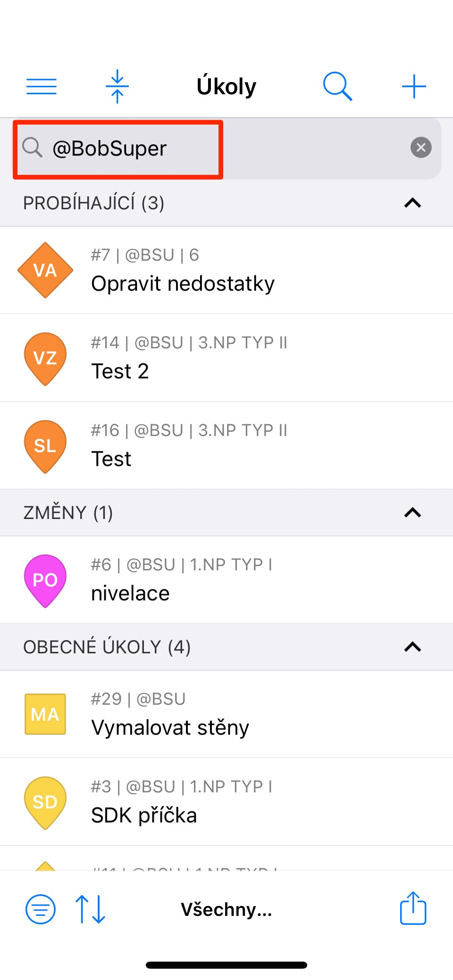
Task: Collapse the ZMĚNY (1) section
Action: coord(412,512)
